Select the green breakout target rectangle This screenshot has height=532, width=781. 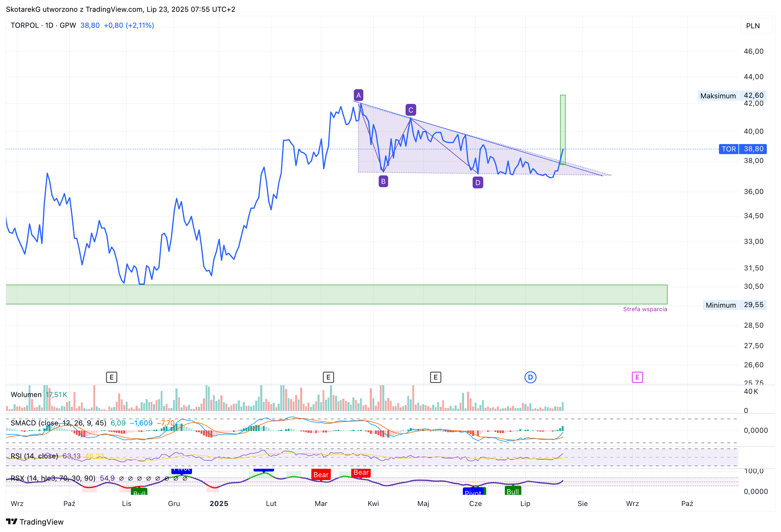point(562,130)
